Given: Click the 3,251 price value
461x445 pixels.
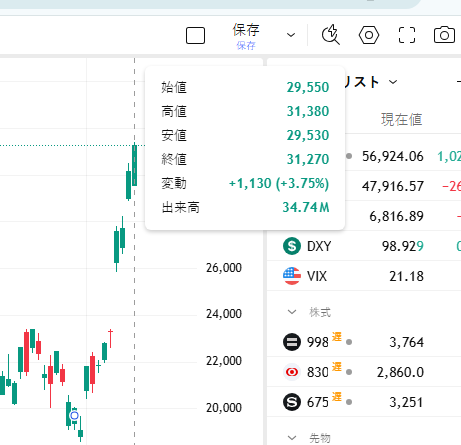Looking at the screenshot, I should click(406, 402).
